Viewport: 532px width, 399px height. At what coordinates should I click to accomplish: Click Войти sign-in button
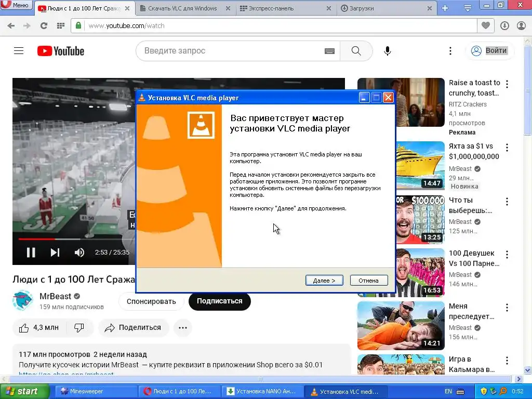pos(490,51)
